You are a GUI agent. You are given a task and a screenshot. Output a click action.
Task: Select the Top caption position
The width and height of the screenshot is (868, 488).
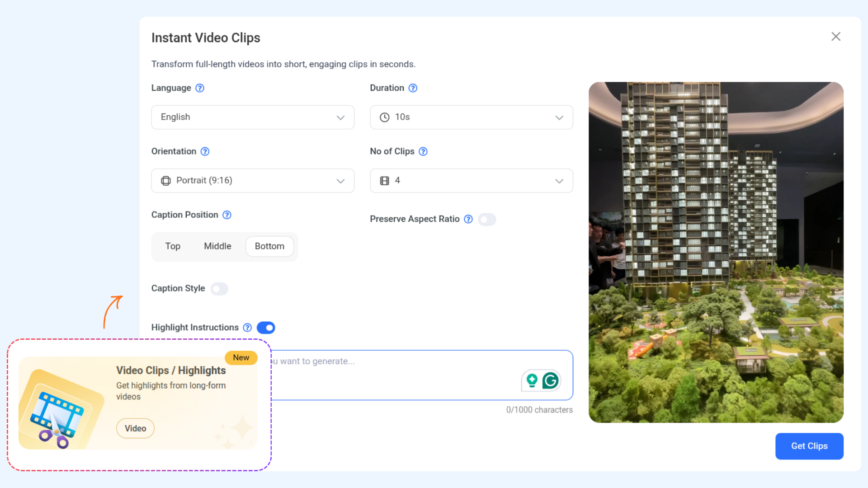tap(173, 246)
